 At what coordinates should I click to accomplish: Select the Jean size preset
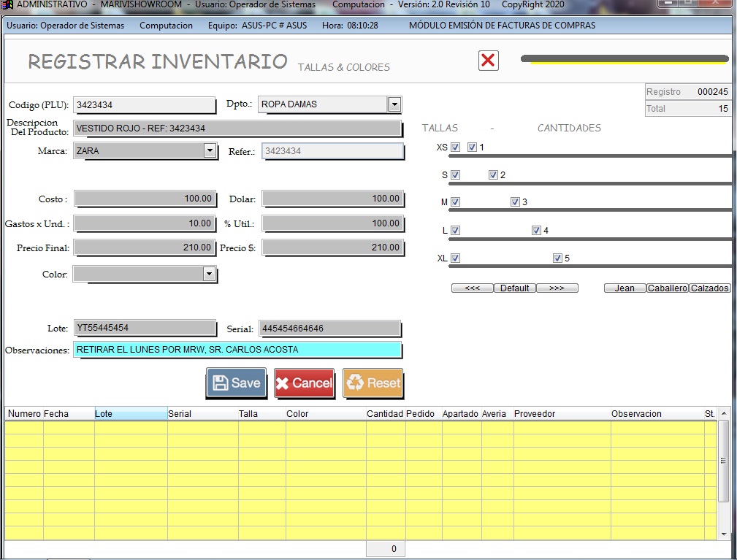625,288
